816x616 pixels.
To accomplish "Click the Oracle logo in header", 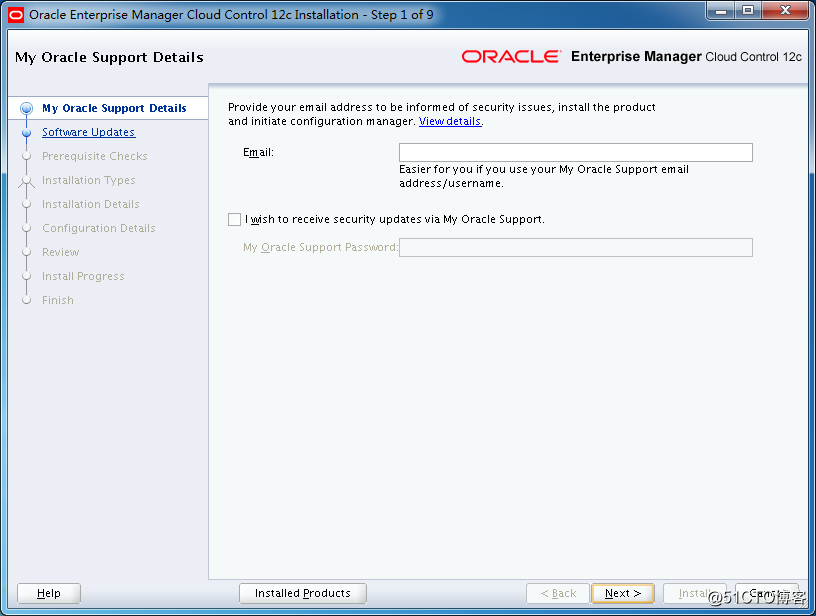I will point(511,57).
